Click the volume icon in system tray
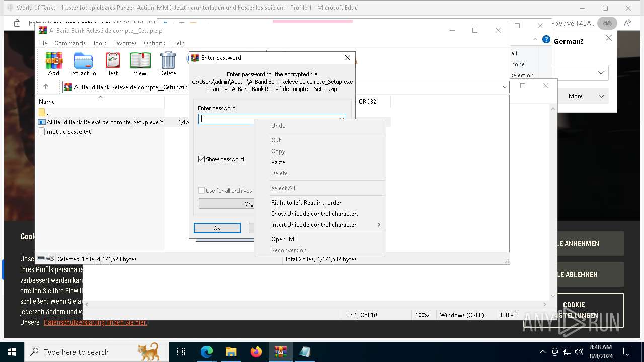The width and height of the screenshot is (644, 362). (x=579, y=352)
